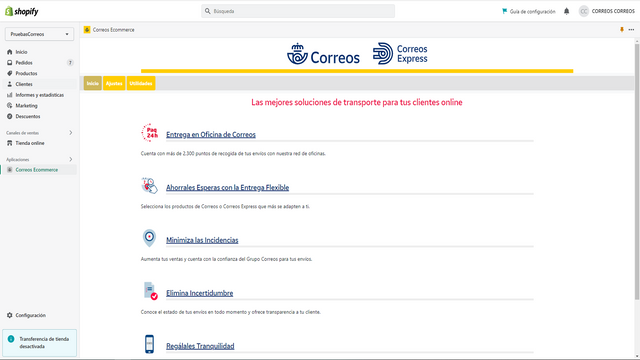
Task: Click the Transferencia de tienda desactivada notice
Action: point(39,343)
